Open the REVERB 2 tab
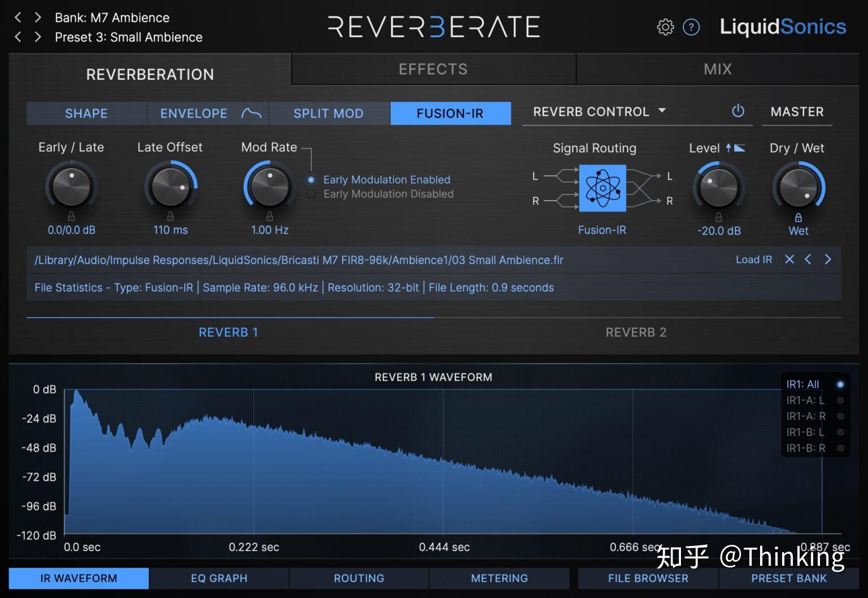The height and width of the screenshot is (598, 868). [636, 332]
